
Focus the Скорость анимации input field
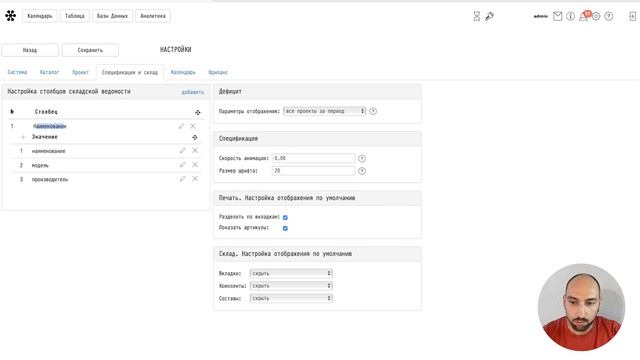[x=313, y=158]
